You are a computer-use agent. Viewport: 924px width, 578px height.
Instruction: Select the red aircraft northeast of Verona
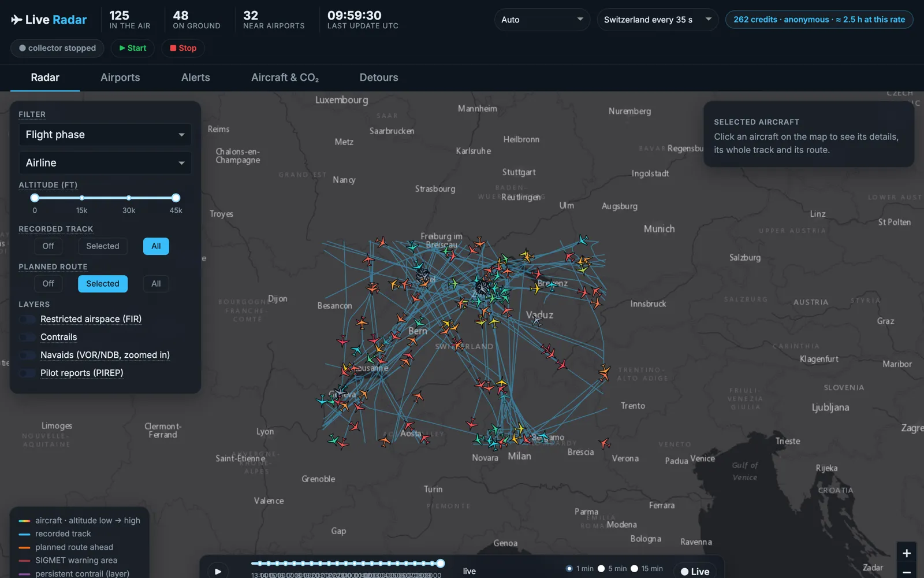pos(605,443)
